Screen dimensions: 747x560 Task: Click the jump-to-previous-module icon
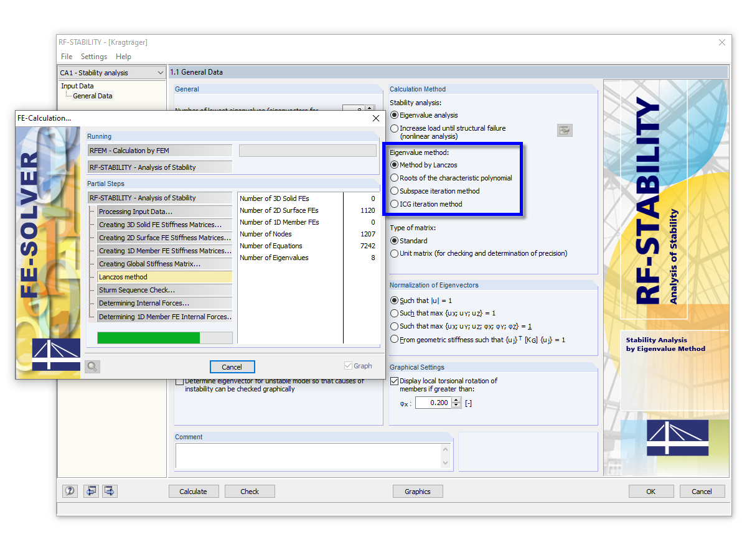pos(91,491)
